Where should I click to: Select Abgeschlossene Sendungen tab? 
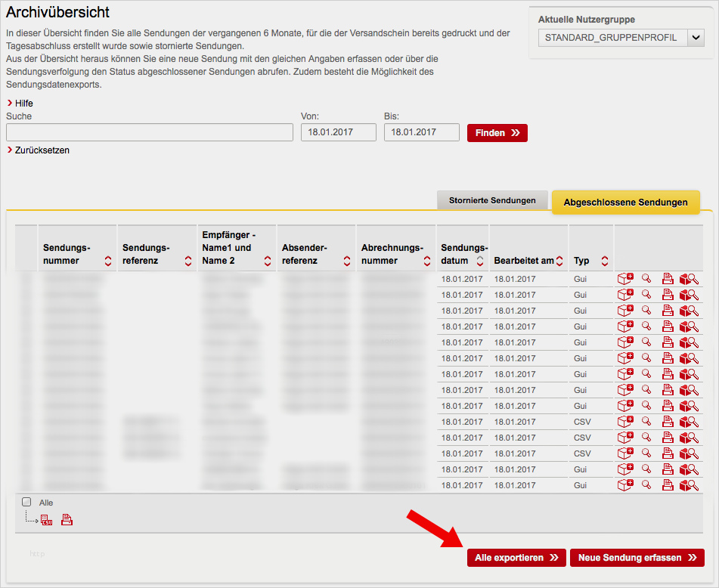pos(625,202)
